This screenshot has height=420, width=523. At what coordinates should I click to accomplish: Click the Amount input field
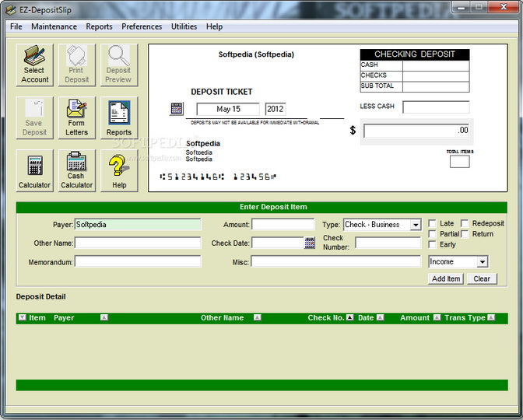click(283, 224)
